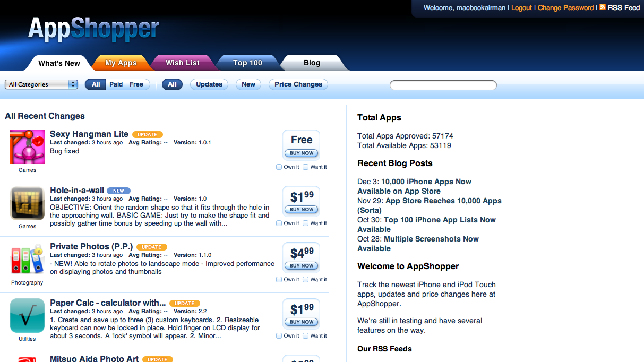This screenshot has height=362, width=644.
Task: Go to the Wish List tab
Action: pyautogui.click(x=183, y=63)
